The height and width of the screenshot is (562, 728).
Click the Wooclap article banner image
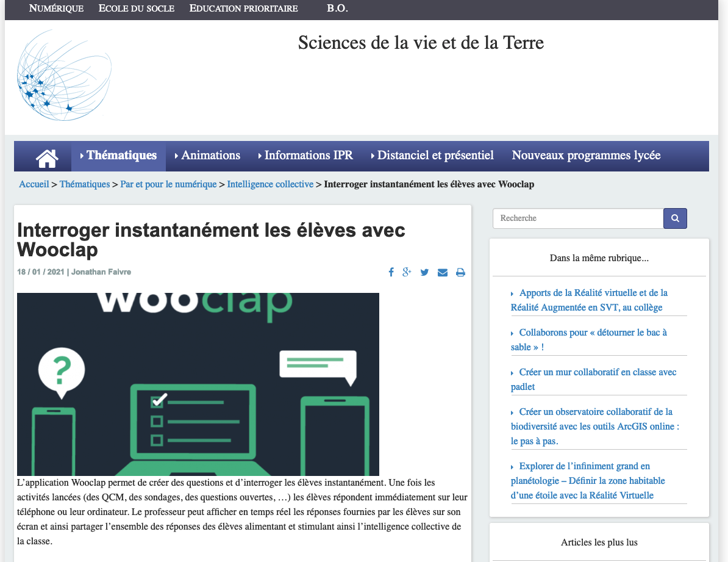click(x=198, y=384)
